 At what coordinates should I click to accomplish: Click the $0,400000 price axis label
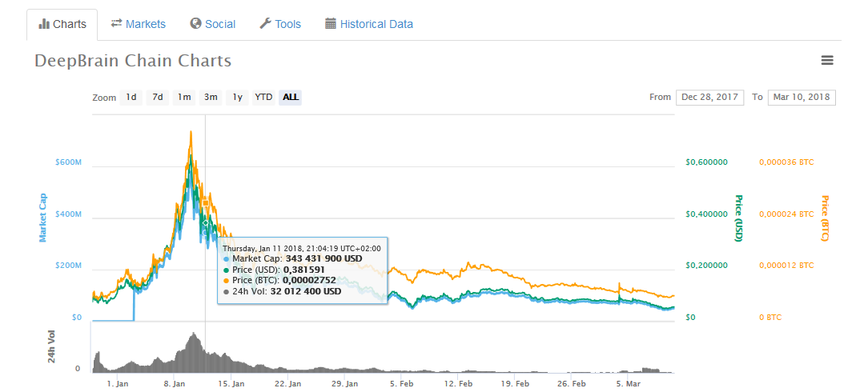pos(706,214)
